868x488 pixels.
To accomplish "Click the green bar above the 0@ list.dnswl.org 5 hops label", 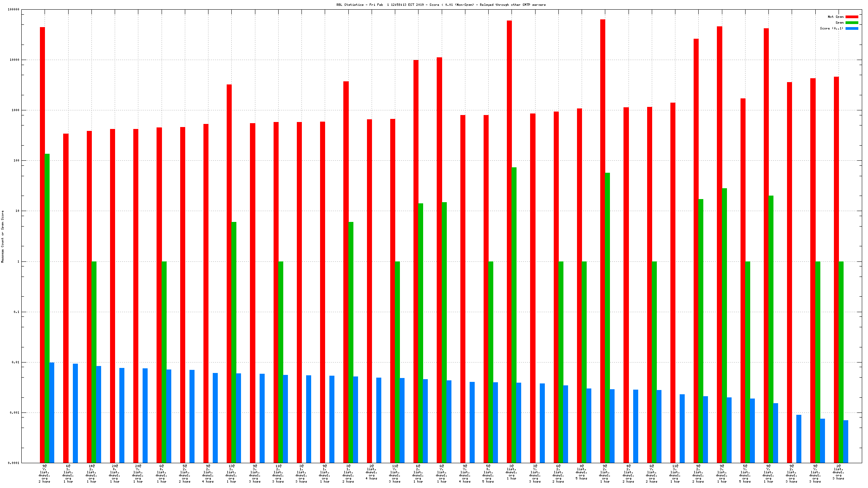I will 584,362.
